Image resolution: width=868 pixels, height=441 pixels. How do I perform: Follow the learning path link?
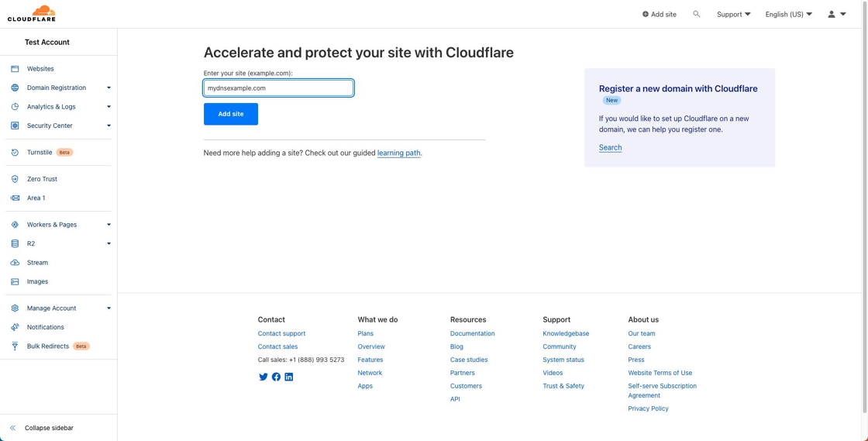click(399, 153)
